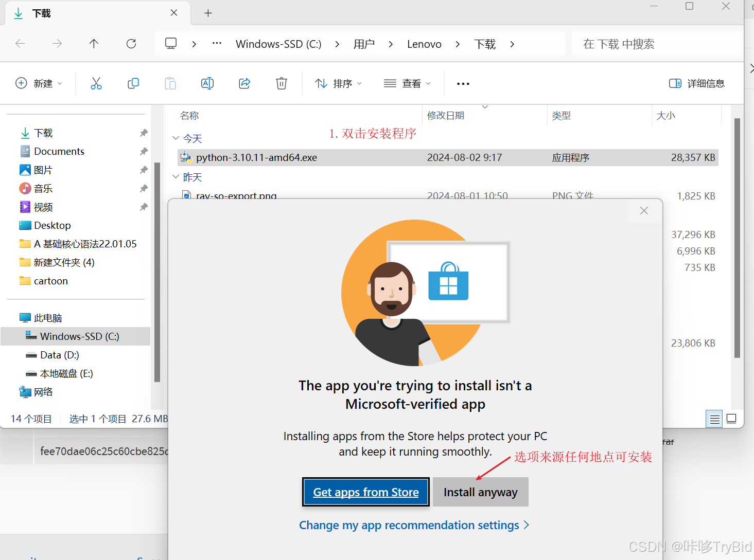Unpin Documents from quick access
Viewport: 754px width, 560px height.
(144, 152)
